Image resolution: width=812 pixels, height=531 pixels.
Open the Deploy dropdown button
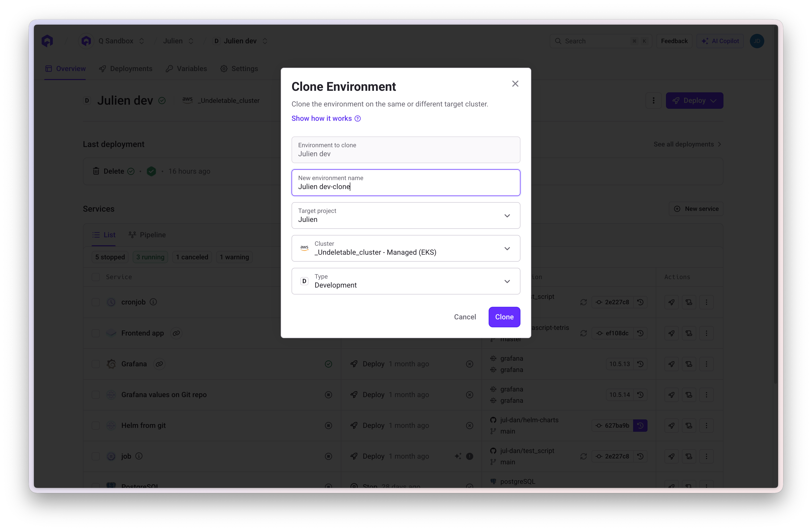694,101
